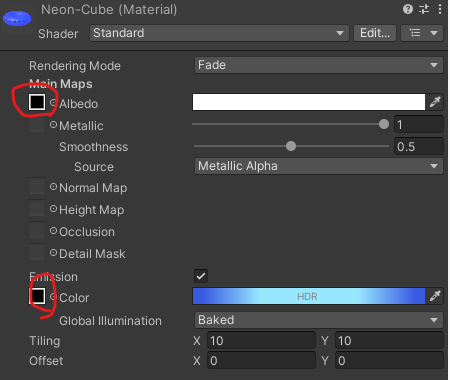Viewport: 450px width, 380px height.
Task: Open the material help reference icon
Action: tap(408, 9)
